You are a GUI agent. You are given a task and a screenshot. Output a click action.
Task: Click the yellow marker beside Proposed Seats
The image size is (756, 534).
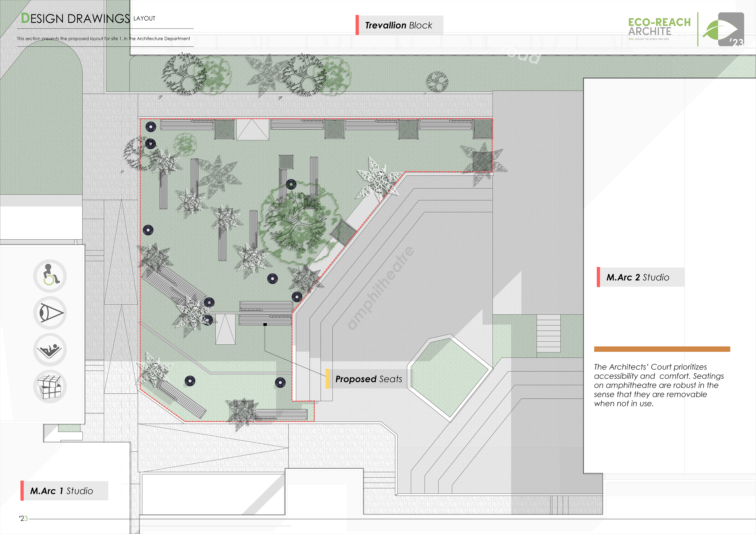click(x=327, y=379)
